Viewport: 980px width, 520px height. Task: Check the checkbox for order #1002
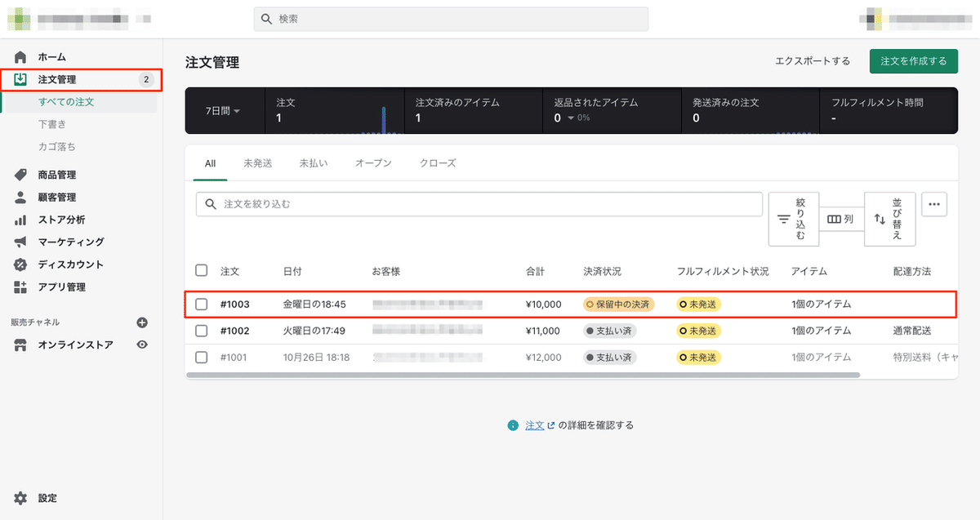click(202, 331)
